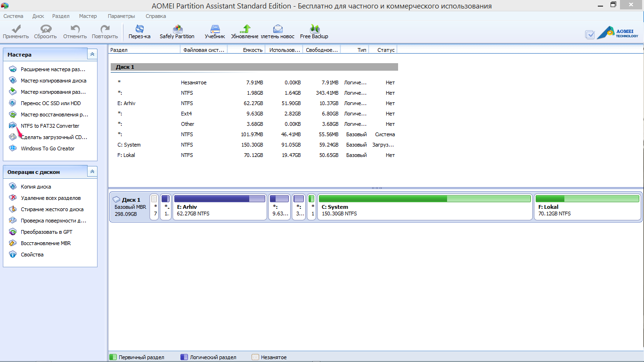The image size is (644, 362).
Task: Select the Незанятое 7.91MB row
Action: pyautogui.click(x=254, y=82)
